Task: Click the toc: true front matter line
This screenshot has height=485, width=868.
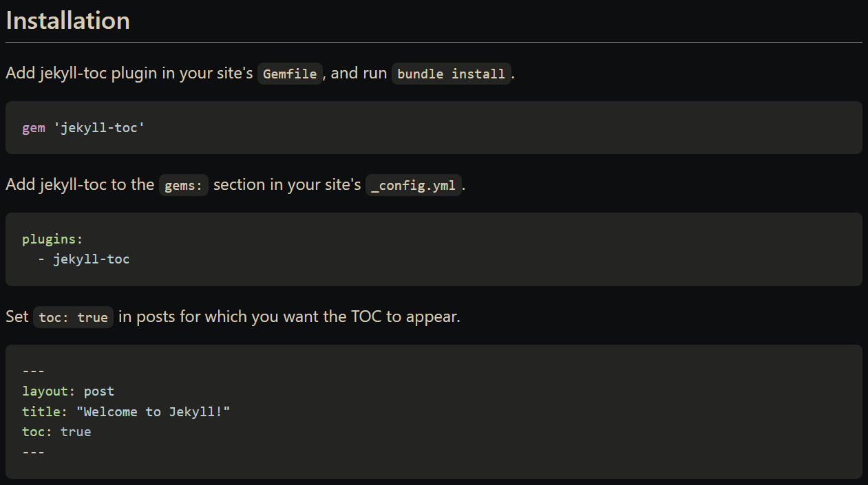Action: click(56, 432)
